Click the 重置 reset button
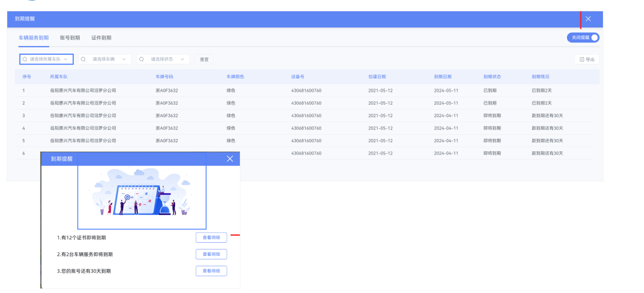The height and width of the screenshot is (293, 644). pos(204,60)
